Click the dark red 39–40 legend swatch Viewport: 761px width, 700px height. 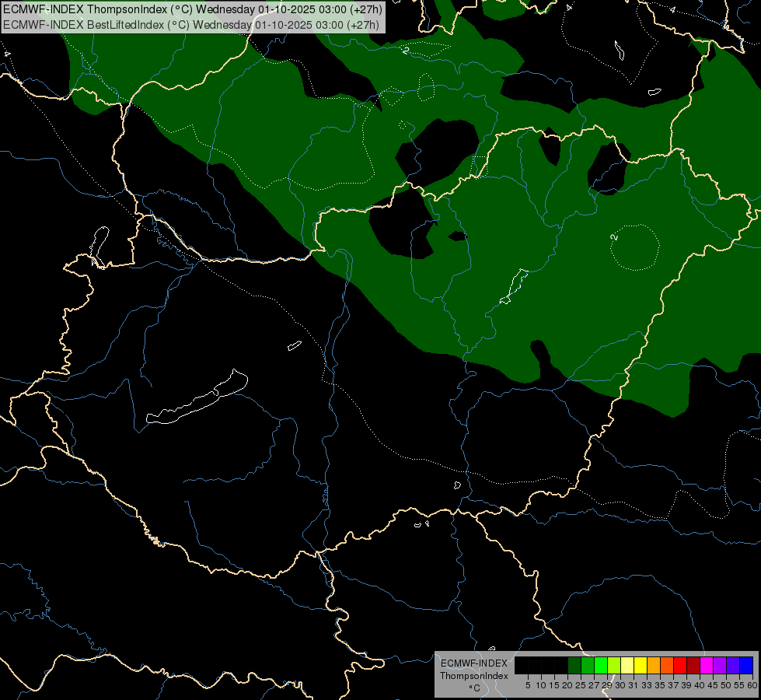click(693, 665)
